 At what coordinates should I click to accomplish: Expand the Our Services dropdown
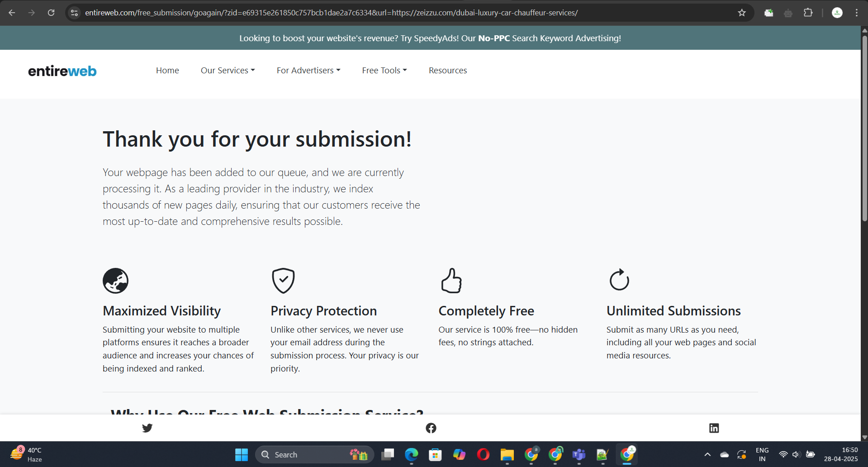[x=228, y=71]
